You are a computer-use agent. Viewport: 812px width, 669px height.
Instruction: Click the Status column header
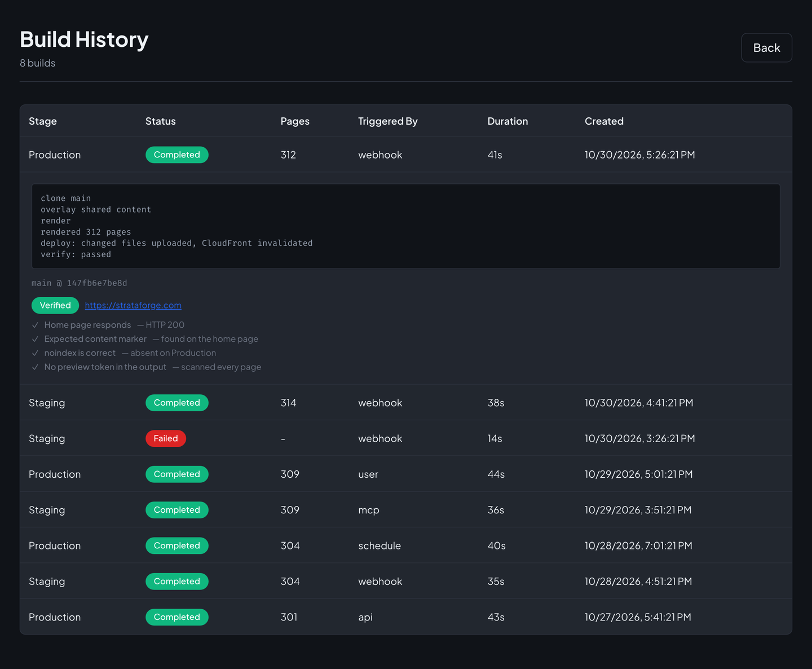(161, 121)
